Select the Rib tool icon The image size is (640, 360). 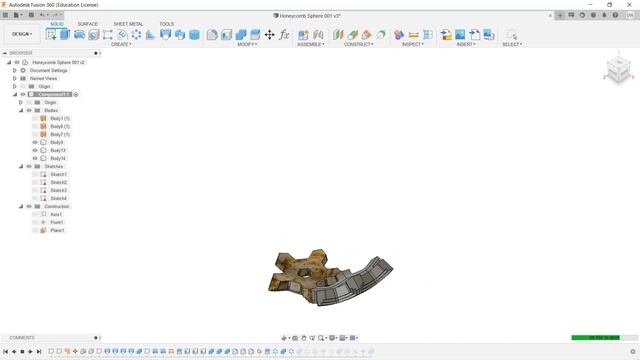coord(151,35)
